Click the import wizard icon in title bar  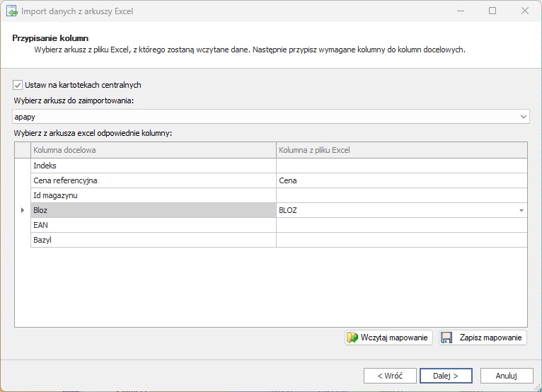(12, 11)
